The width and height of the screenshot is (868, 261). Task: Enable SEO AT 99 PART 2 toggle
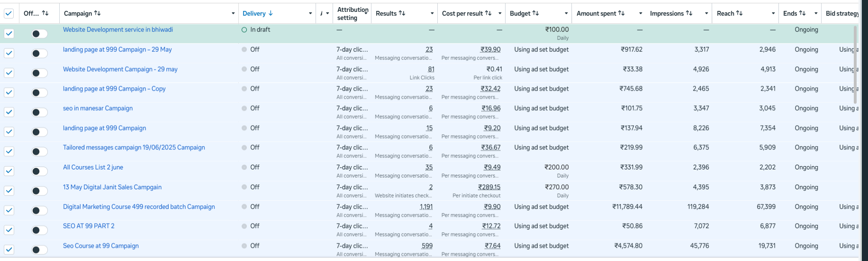coord(39,230)
